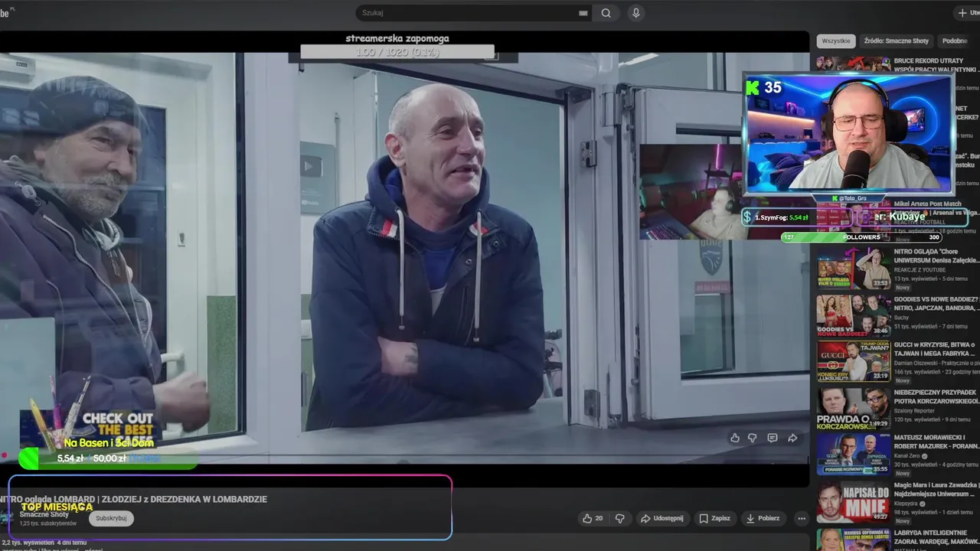The width and height of the screenshot is (980, 551).
Task: Open GUCCI w KRYZYSIE video thumbnail
Action: 853,362
